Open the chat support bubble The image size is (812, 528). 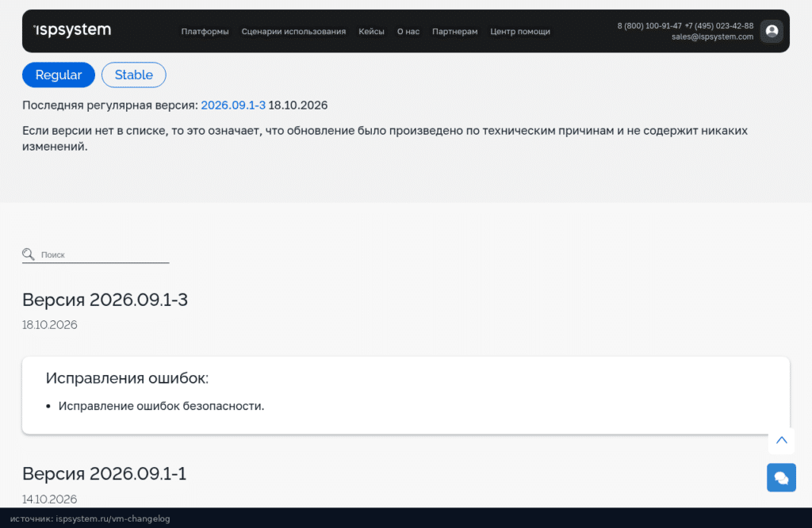(x=781, y=477)
